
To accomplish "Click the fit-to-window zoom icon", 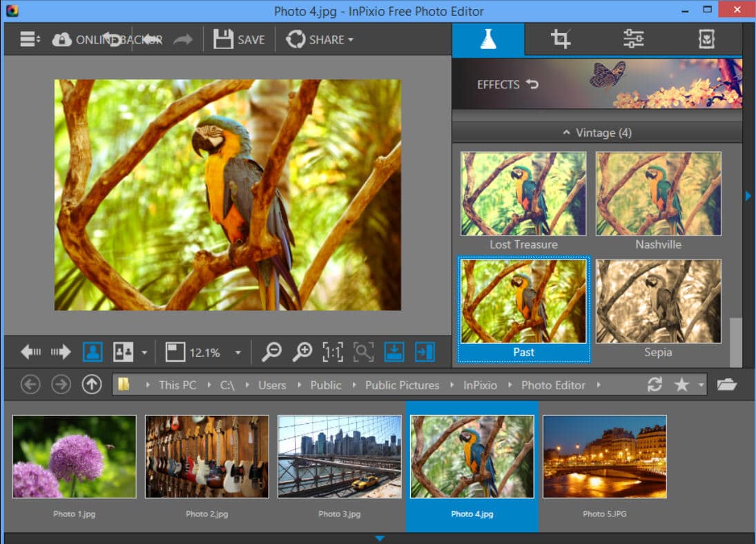I will click(362, 351).
